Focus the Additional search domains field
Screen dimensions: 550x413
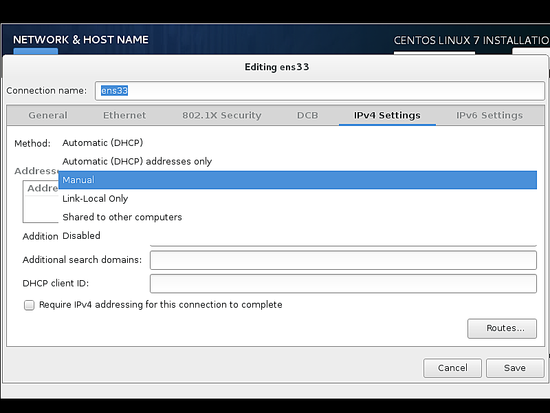coord(343,260)
